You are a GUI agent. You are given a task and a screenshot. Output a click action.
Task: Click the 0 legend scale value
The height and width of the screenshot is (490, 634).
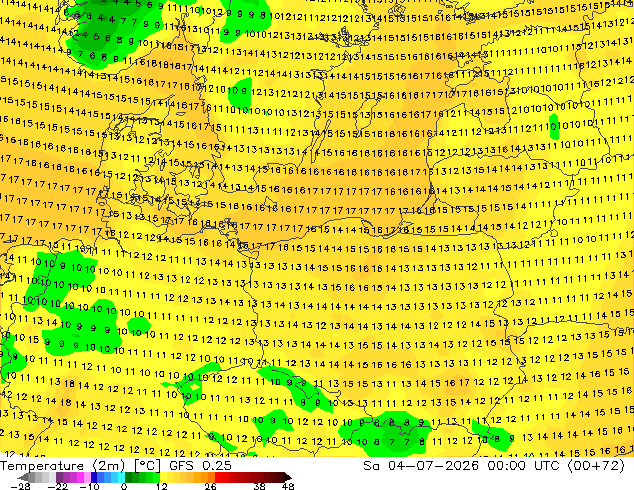124,486
